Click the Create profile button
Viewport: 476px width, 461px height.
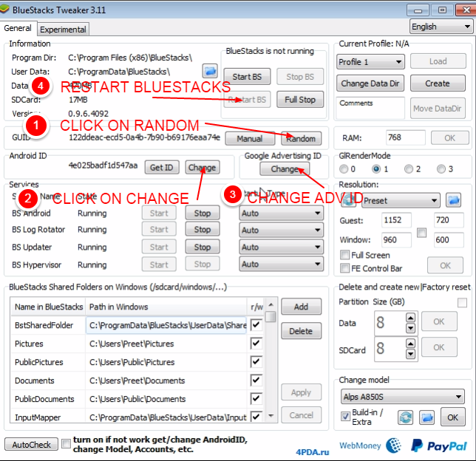[438, 83]
